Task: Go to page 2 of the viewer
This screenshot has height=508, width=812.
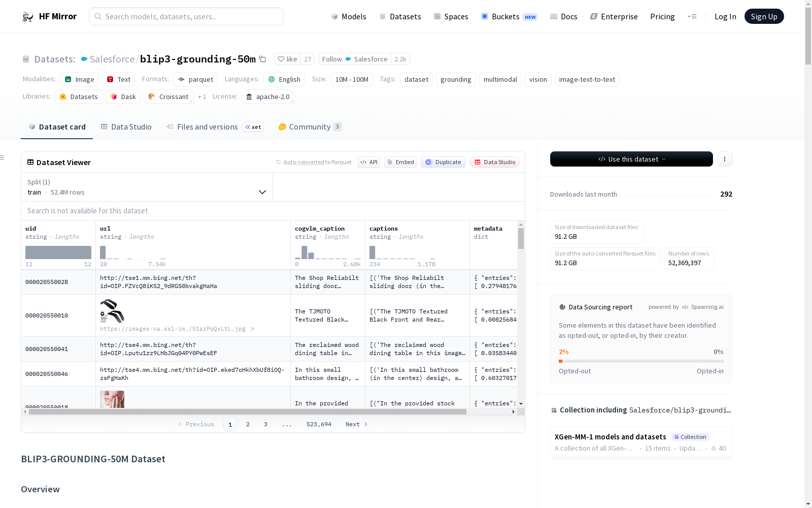Action: [x=248, y=424]
